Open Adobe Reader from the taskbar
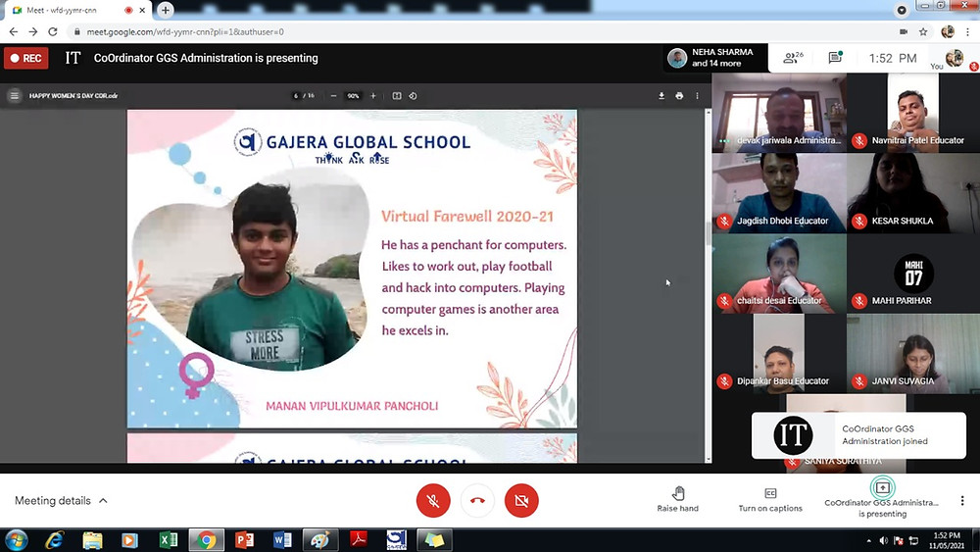 pos(359,539)
